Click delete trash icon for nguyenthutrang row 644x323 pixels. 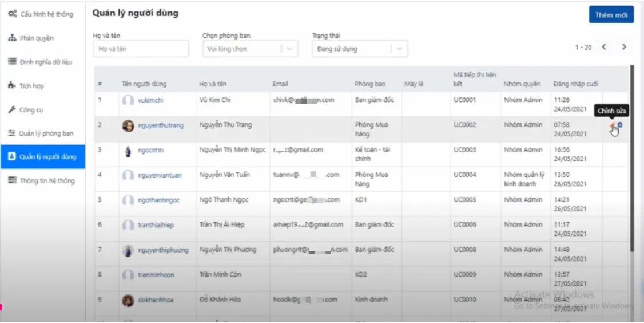[620, 125]
